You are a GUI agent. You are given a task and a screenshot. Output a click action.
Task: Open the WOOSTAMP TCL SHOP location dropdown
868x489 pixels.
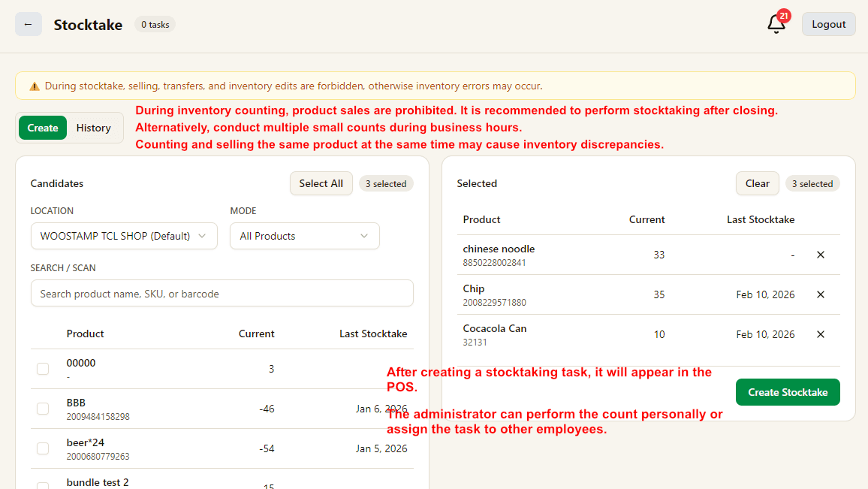click(124, 236)
